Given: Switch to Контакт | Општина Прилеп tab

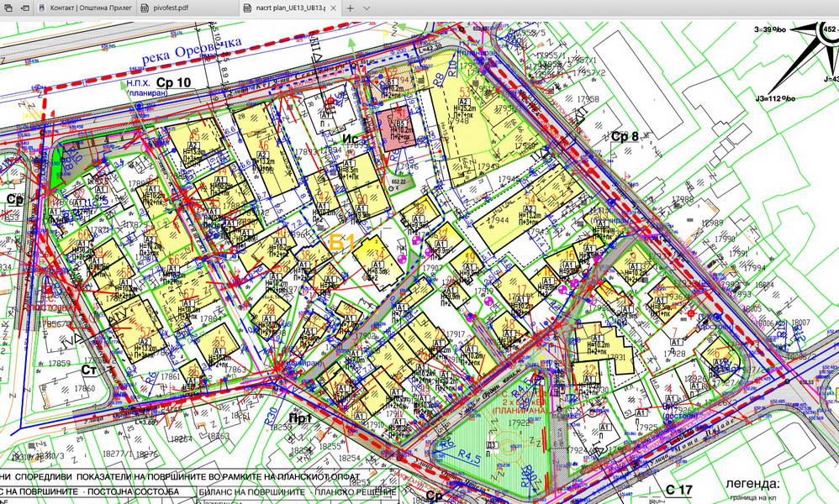Looking at the screenshot, I should (x=87, y=8).
